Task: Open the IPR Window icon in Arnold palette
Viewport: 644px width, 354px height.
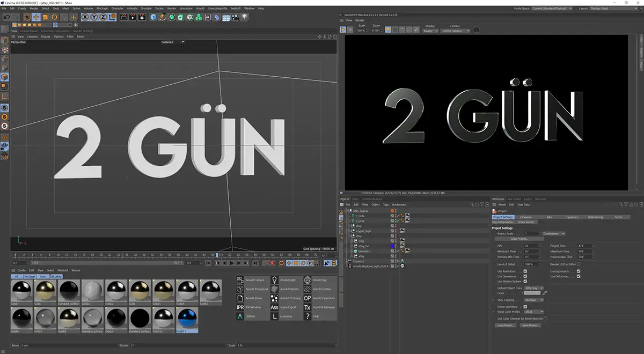Action: [x=240, y=307]
